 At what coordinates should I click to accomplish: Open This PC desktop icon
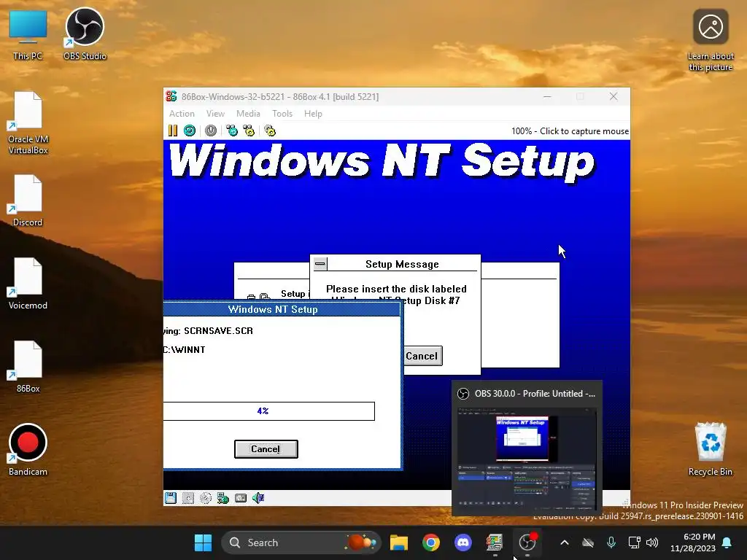28,36
